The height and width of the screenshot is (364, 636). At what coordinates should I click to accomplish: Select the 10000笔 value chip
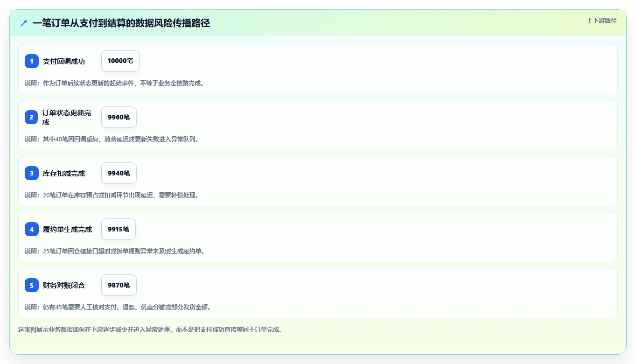pos(120,61)
